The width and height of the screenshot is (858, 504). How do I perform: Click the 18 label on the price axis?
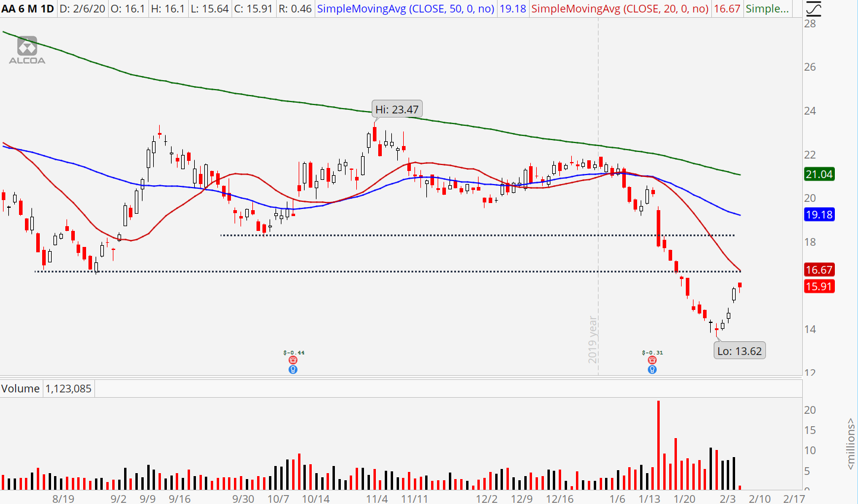tap(810, 242)
